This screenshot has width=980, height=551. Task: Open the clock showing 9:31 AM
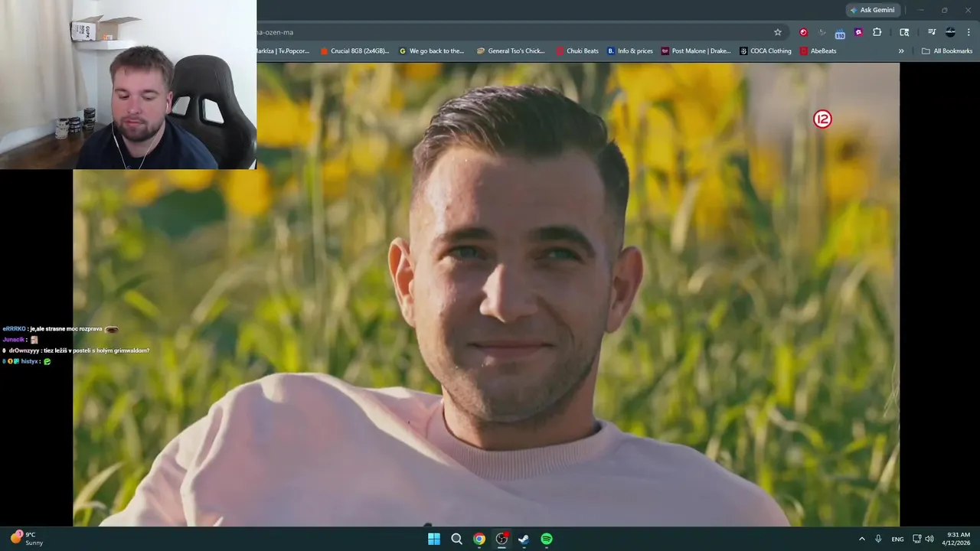(958, 539)
